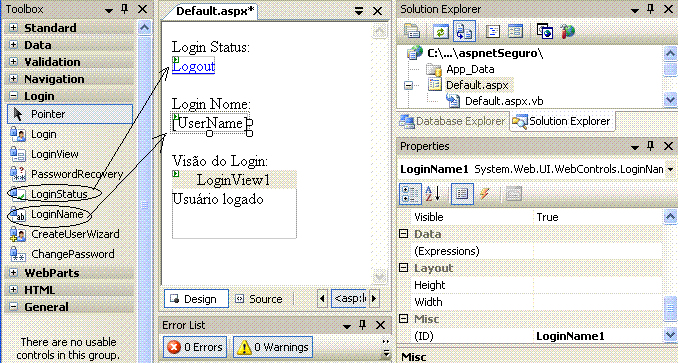Pin the Properties panel
Viewport: 678px width, 363px height.
point(650,146)
